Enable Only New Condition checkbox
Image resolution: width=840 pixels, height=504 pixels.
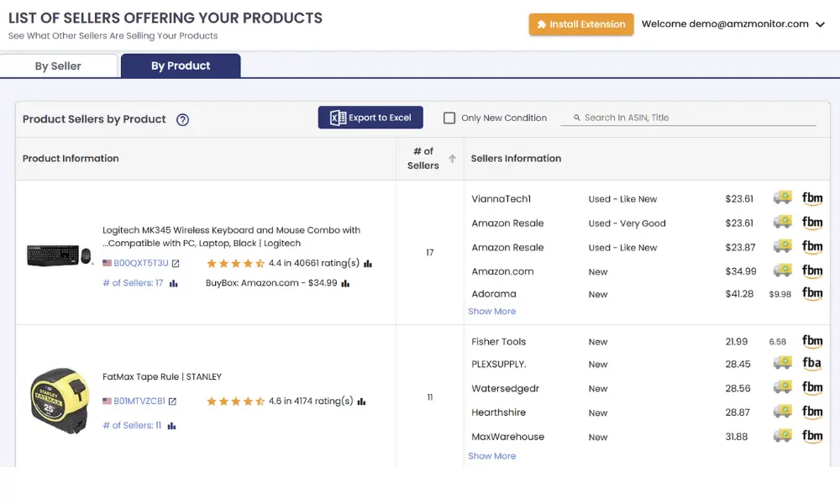coord(449,118)
